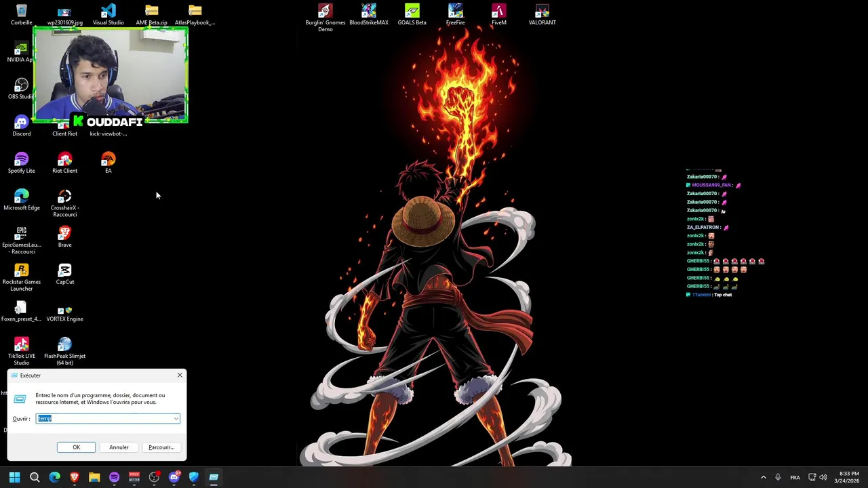This screenshot has width=868, height=488.
Task: Close the Exécuter dialog window
Action: click(180, 375)
